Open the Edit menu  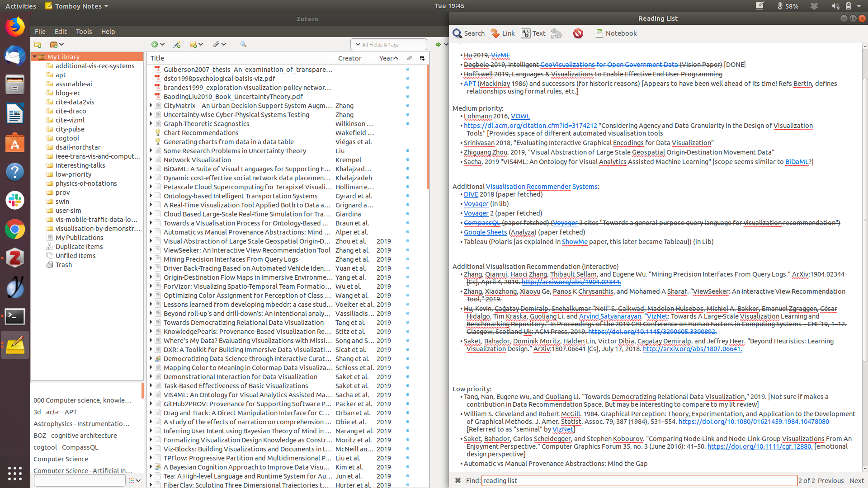pos(61,32)
